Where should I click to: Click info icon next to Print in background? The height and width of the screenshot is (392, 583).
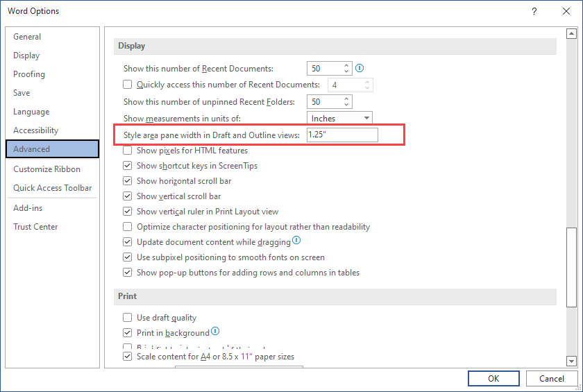[x=215, y=331]
